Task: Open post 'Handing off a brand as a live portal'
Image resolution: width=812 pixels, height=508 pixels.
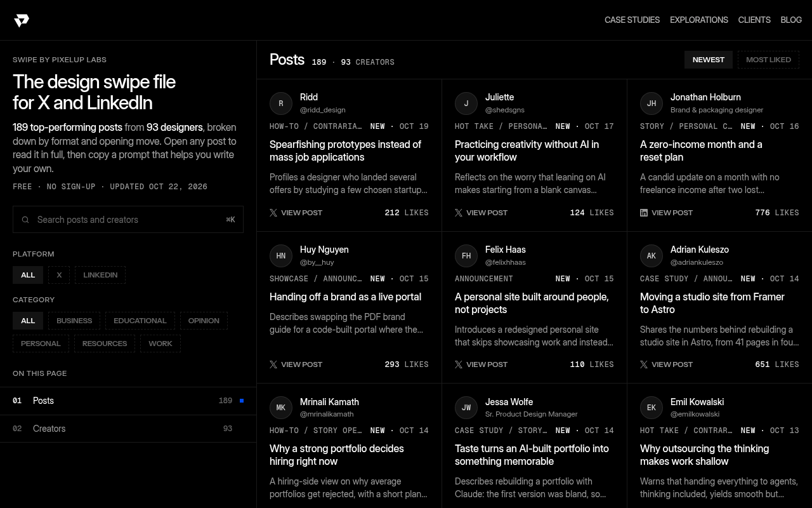Action: [345, 297]
